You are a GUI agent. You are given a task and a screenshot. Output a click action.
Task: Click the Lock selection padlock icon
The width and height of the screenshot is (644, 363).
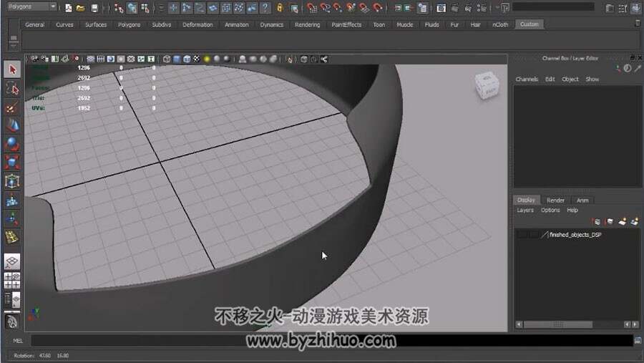click(x=280, y=8)
